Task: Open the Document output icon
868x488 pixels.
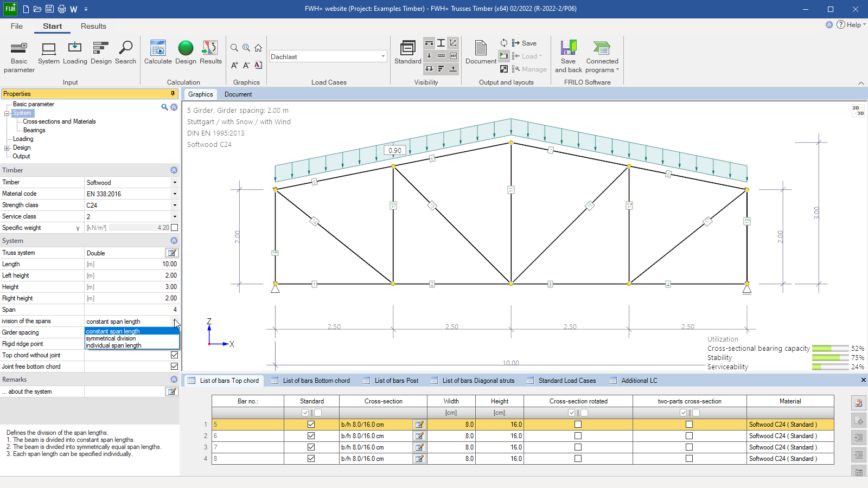Action: pyautogui.click(x=481, y=53)
